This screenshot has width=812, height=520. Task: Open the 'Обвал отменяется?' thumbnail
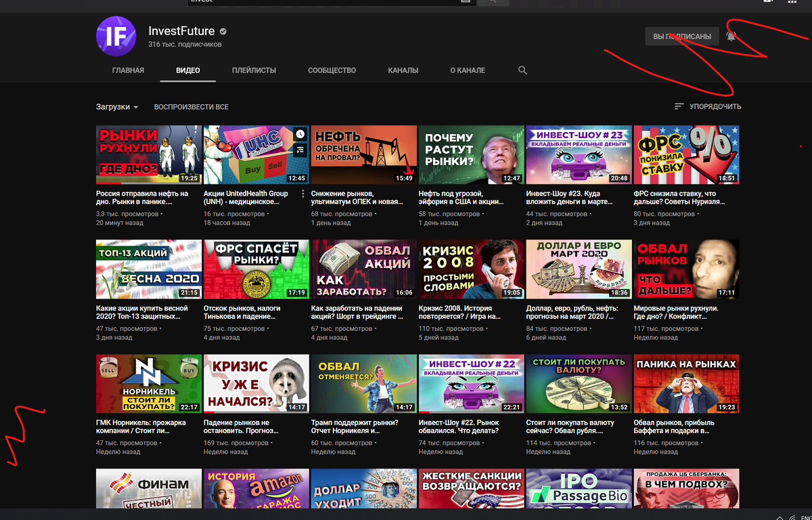click(x=364, y=384)
